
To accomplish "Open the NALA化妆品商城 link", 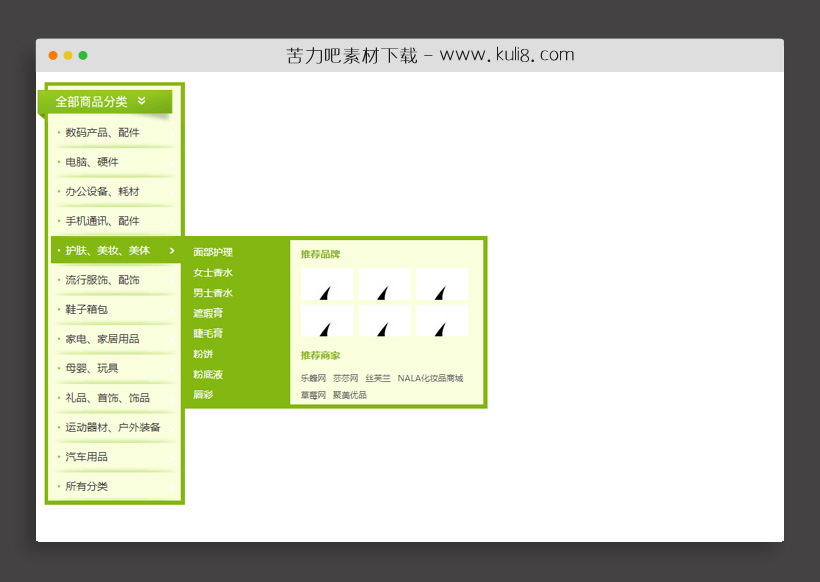I will [x=430, y=377].
